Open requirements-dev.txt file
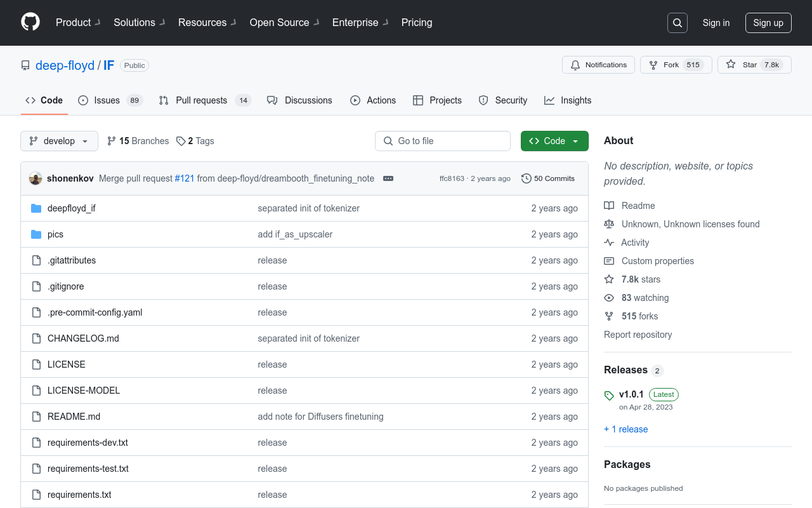Image resolution: width=812 pixels, height=508 pixels. pyautogui.click(x=88, y=443)
